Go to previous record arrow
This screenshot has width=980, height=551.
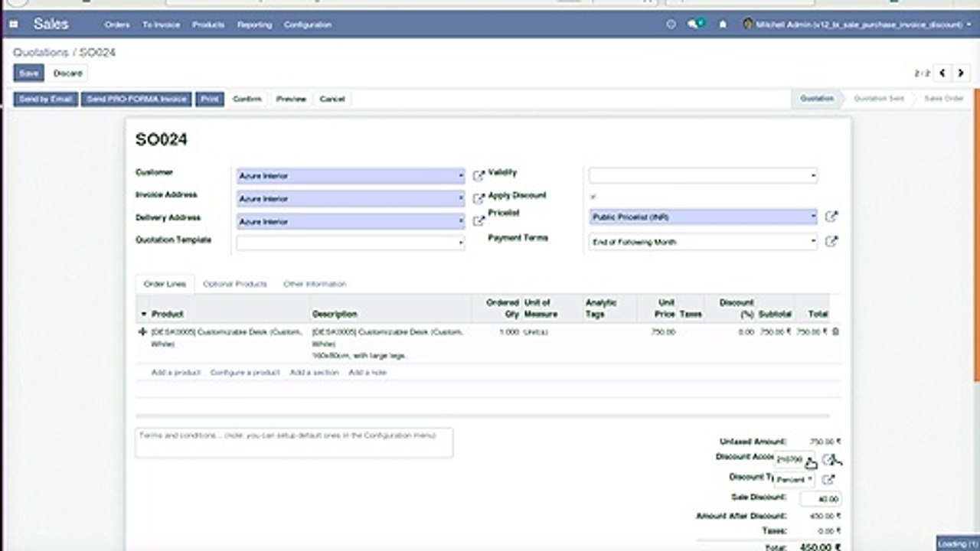pos(942,73)
